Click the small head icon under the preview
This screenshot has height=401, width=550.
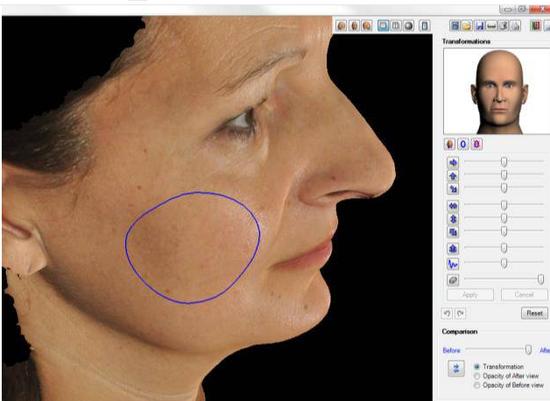450,144
